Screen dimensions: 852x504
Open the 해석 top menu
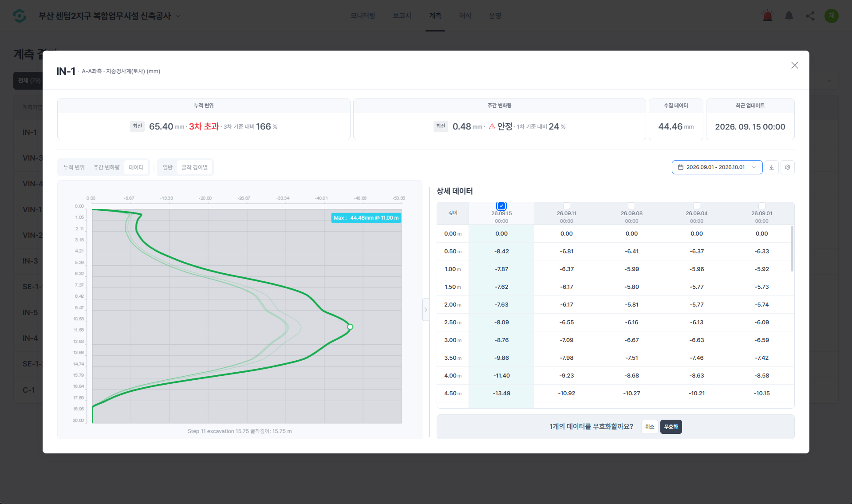(x=465, y=16)
